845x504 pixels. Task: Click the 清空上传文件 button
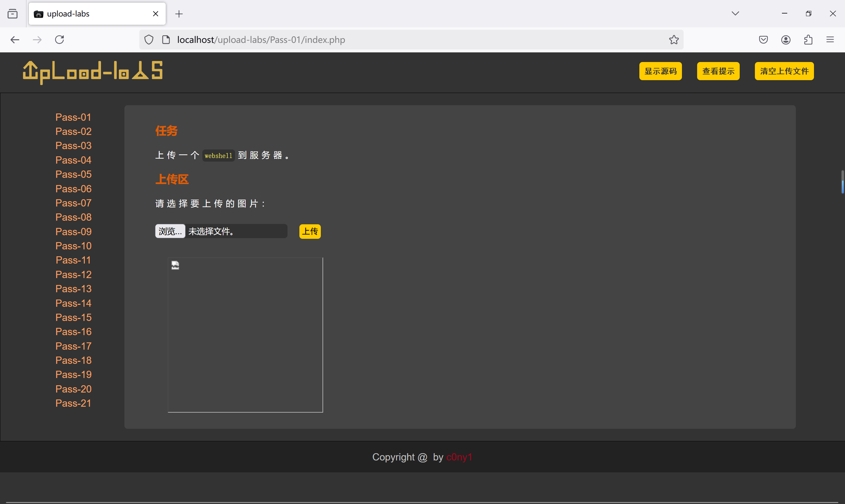pos(784,71)
